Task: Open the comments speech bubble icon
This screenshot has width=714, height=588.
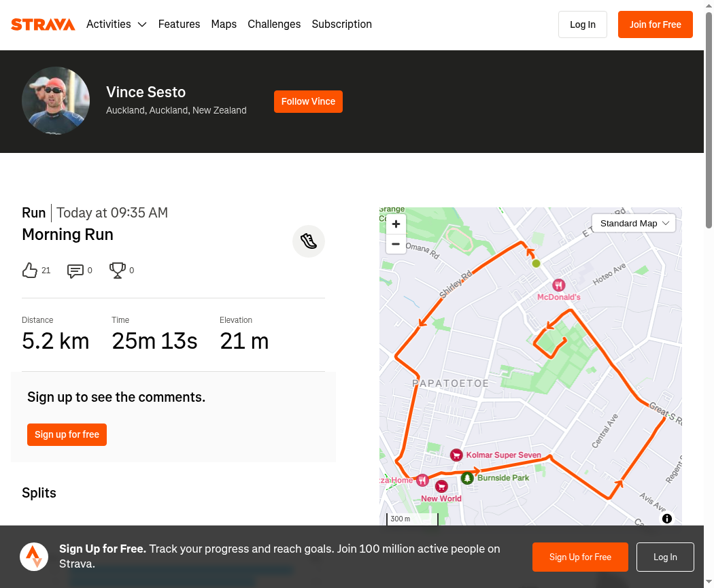Action: click(x=75, y=271)
